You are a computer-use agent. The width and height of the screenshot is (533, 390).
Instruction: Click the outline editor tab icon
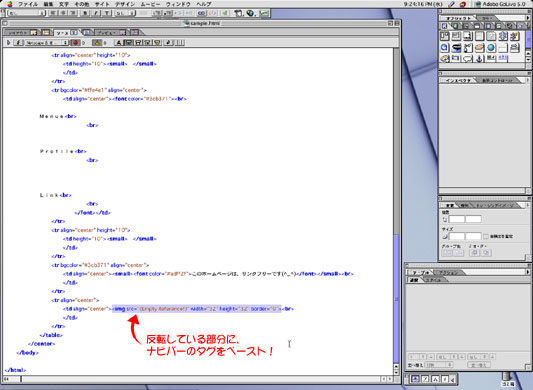click(87, 33)
